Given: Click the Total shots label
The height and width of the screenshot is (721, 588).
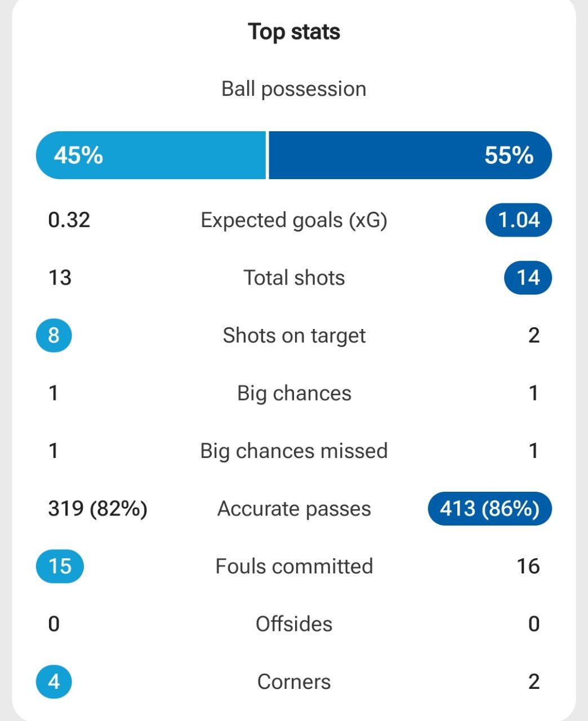Looking at the screenshot, I should coord(294,278).
